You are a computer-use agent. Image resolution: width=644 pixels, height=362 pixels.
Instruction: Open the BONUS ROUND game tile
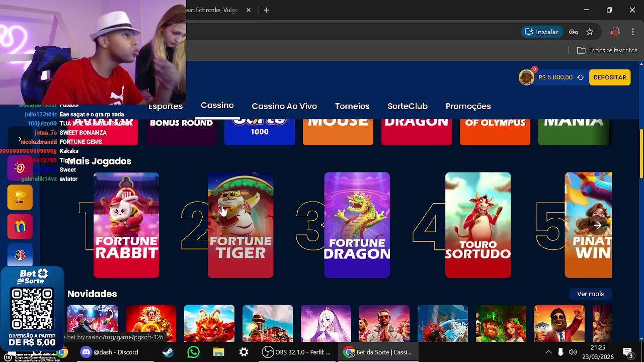pyautogui.click(x=181, y=132)
